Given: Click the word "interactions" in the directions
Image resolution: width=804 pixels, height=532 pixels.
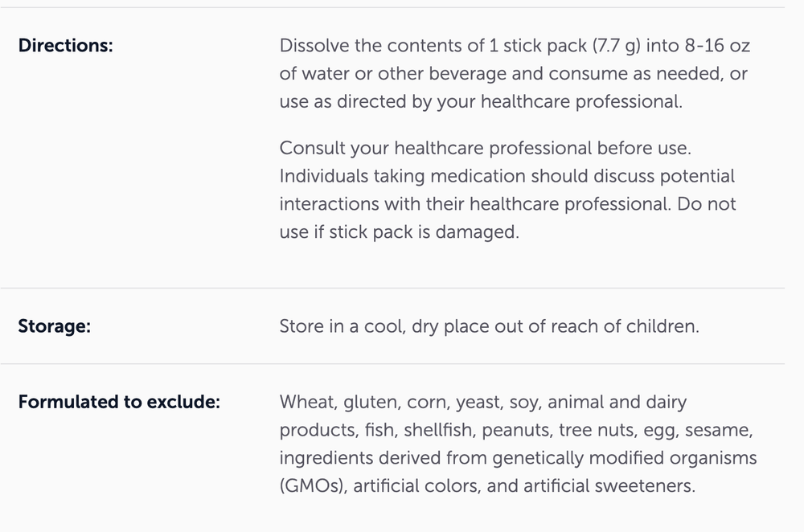Looking at the screenshot, I should 329,204.
